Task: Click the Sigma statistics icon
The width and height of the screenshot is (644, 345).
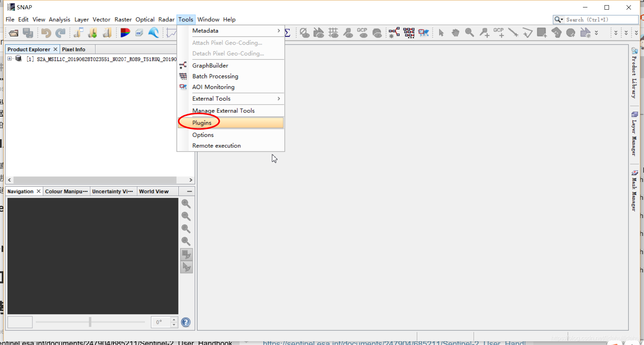Action: coord(287,33)
